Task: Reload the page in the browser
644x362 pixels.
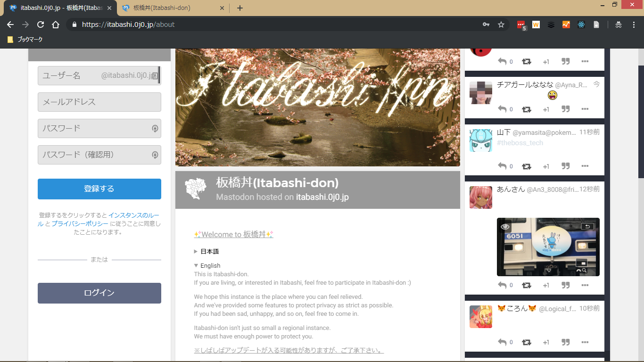Action: (41, 25)
